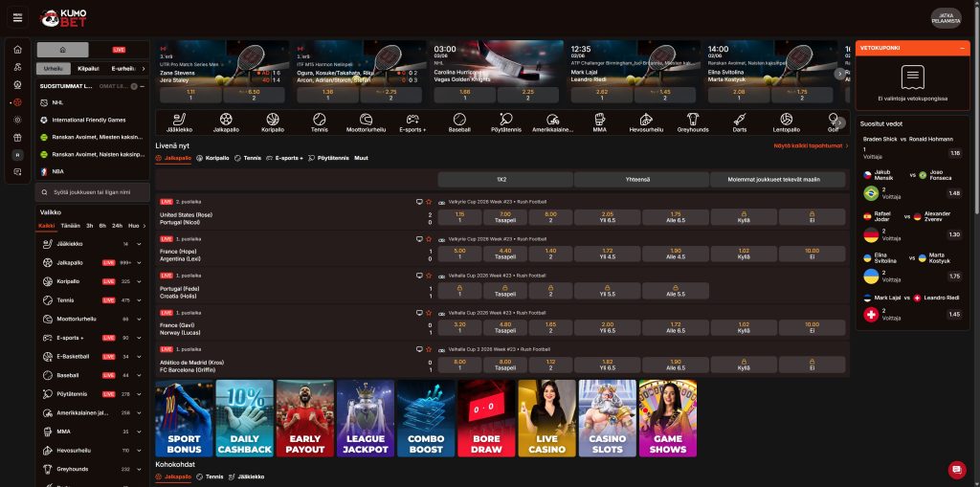Choose the MMA sport icon
Screen dimensions: 980x487
tap(599, 122)
